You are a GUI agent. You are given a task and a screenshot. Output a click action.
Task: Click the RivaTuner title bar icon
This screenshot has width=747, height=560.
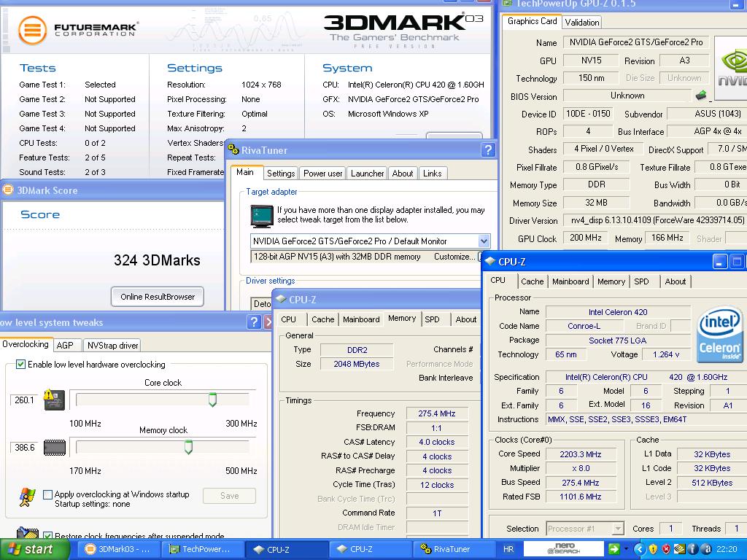233,149
